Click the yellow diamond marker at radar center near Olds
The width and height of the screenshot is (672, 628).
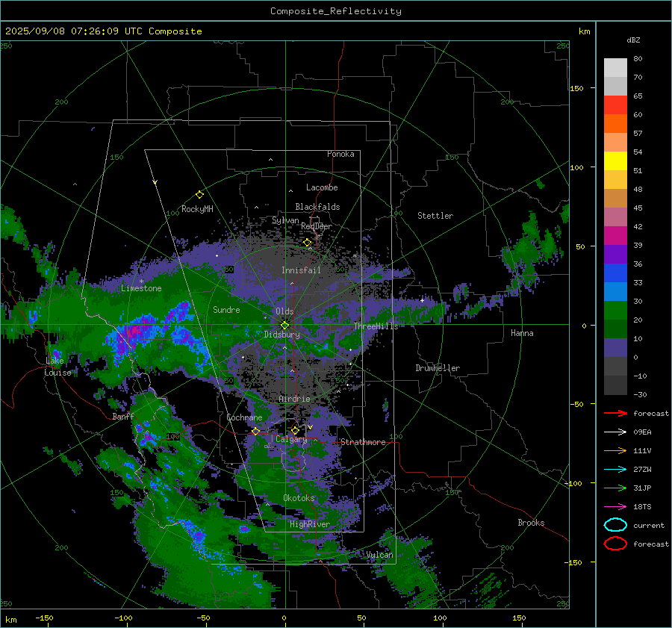[x=284, y=326]
